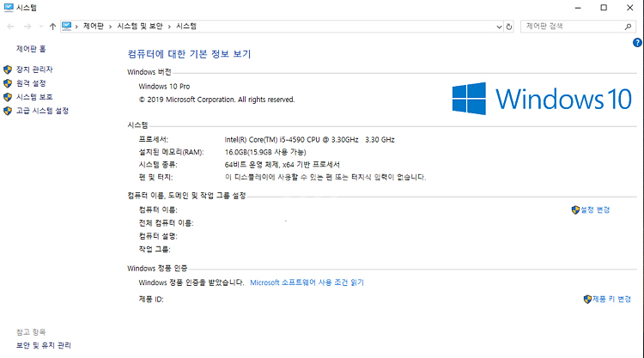Click the pen and touch status text
644x358 pixels.
(x=325, y=177)
